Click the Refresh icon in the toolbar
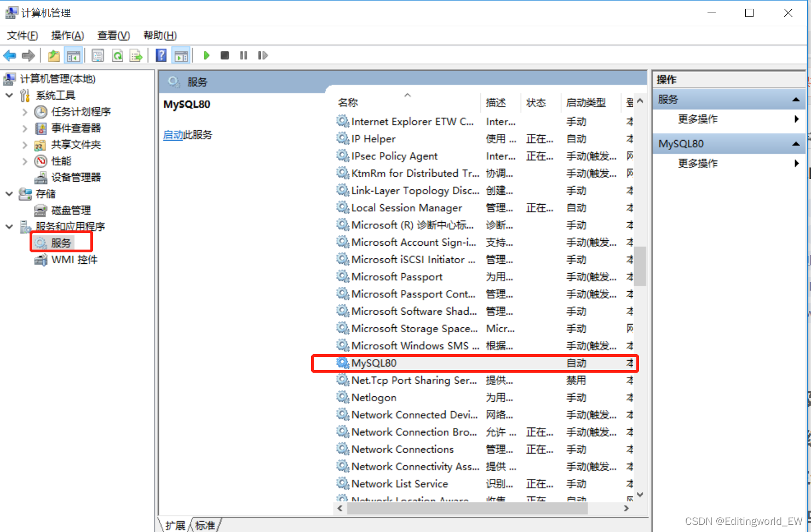This screenshot has width=811, height=532. coord(117,55)
